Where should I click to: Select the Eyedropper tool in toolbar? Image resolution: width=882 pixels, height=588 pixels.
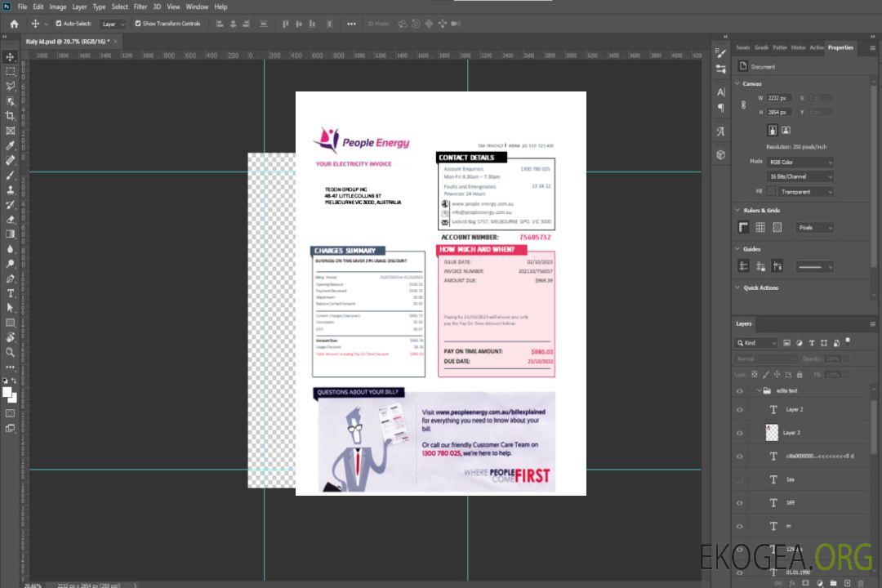[11, 145]
